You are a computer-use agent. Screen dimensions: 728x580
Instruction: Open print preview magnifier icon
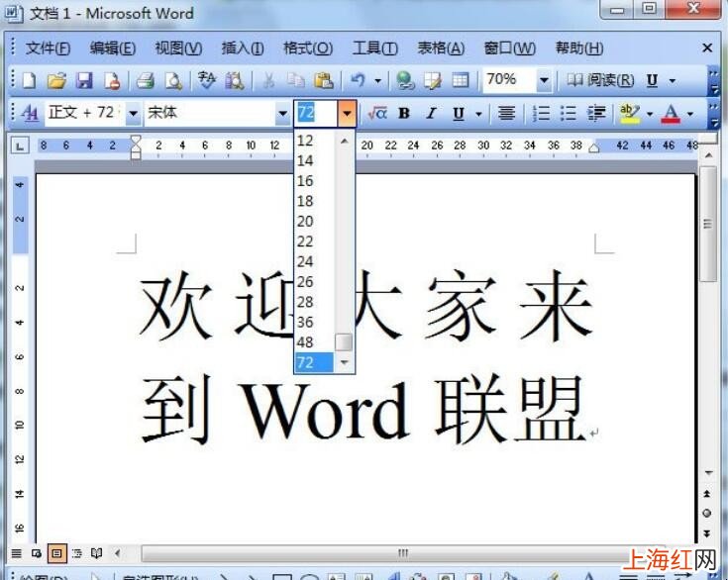(x=173, y=81)
